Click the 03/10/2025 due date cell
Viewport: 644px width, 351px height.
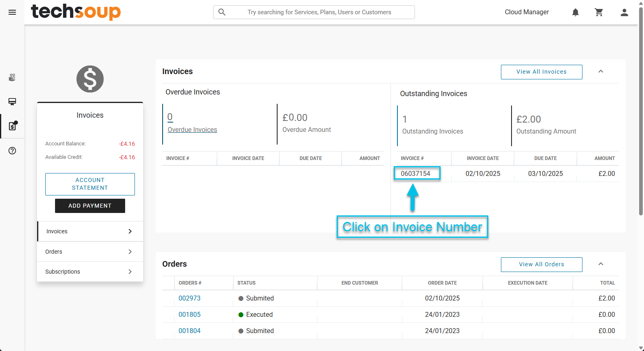[x=545, y=173]
